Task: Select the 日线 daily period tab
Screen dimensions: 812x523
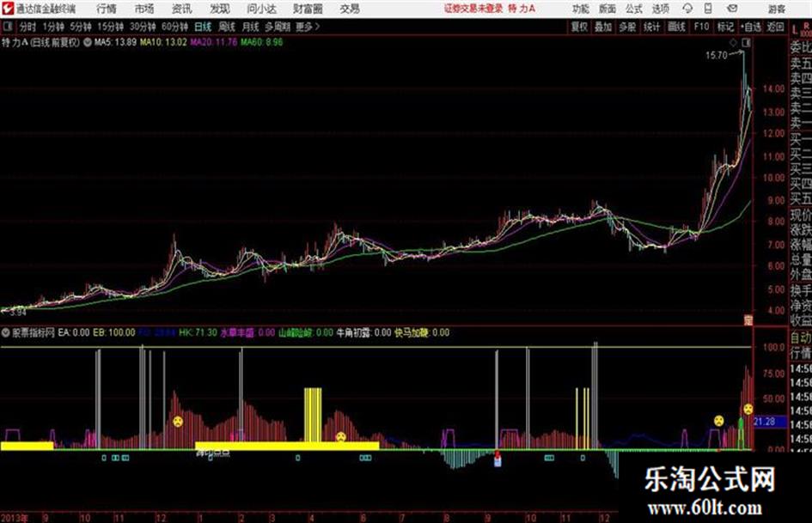Action: [x=203, y=27]
